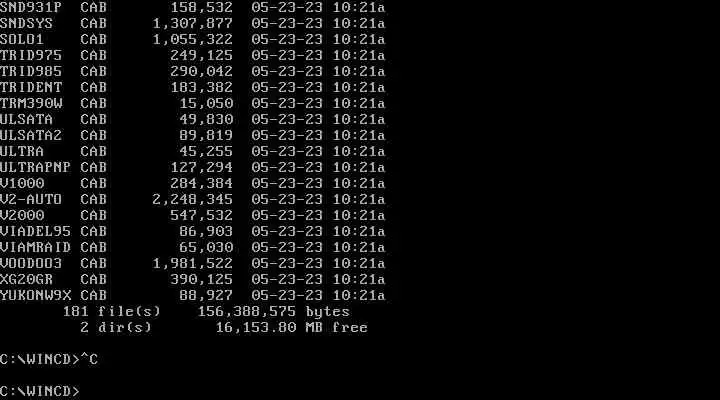Click the TRID975 file name
Image resolution: width=720 pixels, height=400 pixels.
31,56
